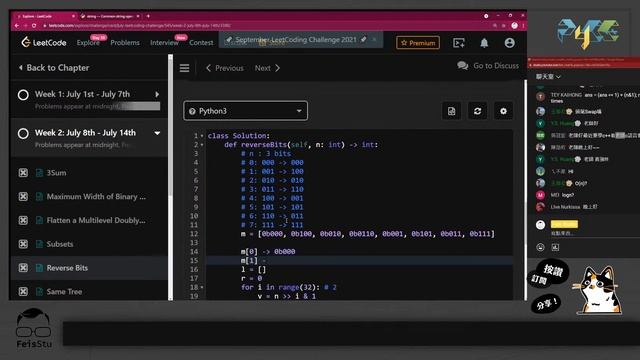Click the Premium button
The image size is (640, 360).
tap(418, 42)
